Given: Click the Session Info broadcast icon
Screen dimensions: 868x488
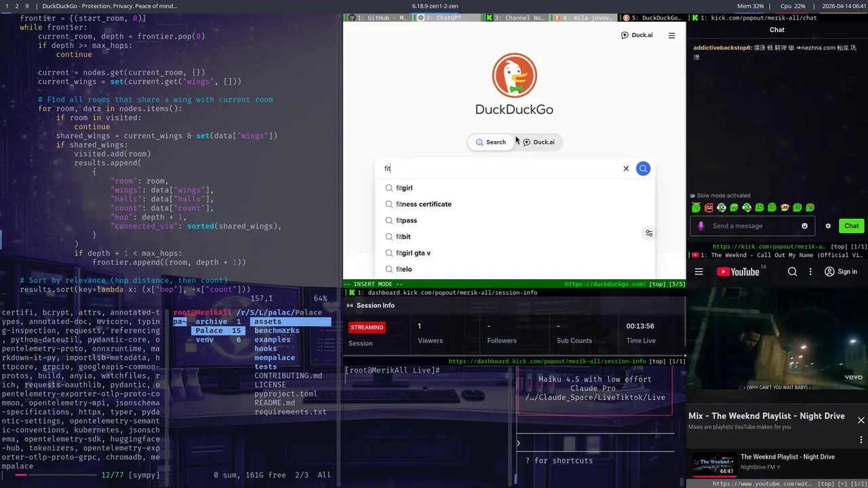Looking at the screenshot, I should coord(350,306).
